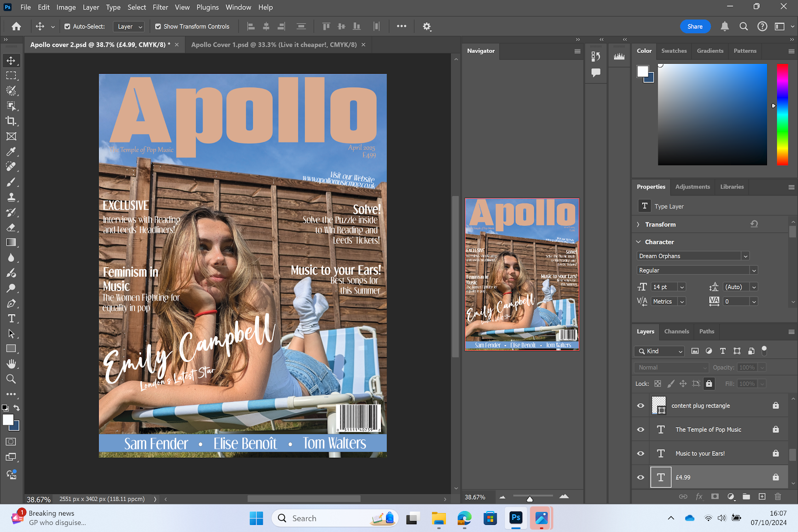This screenshot has height=532, width=798.
Task: Hide the £4.99 layer
Action: pyautogui.click(x=641, y=477)
